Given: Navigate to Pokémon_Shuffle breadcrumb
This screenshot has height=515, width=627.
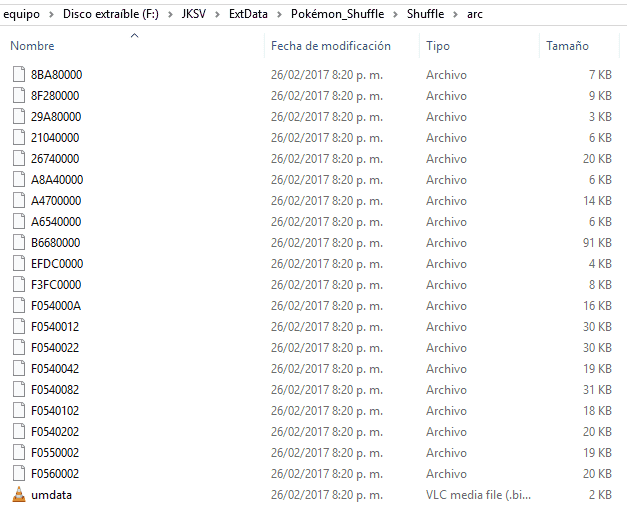Looking at the screenshot, I should (x=337, y=14).
